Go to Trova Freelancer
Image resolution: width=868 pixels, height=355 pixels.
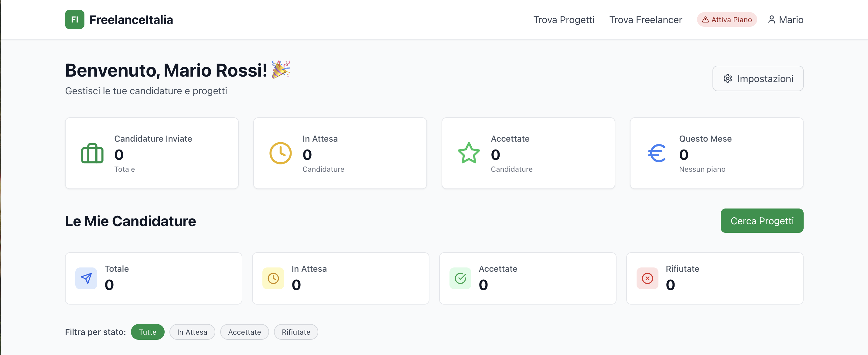point(645,19)
